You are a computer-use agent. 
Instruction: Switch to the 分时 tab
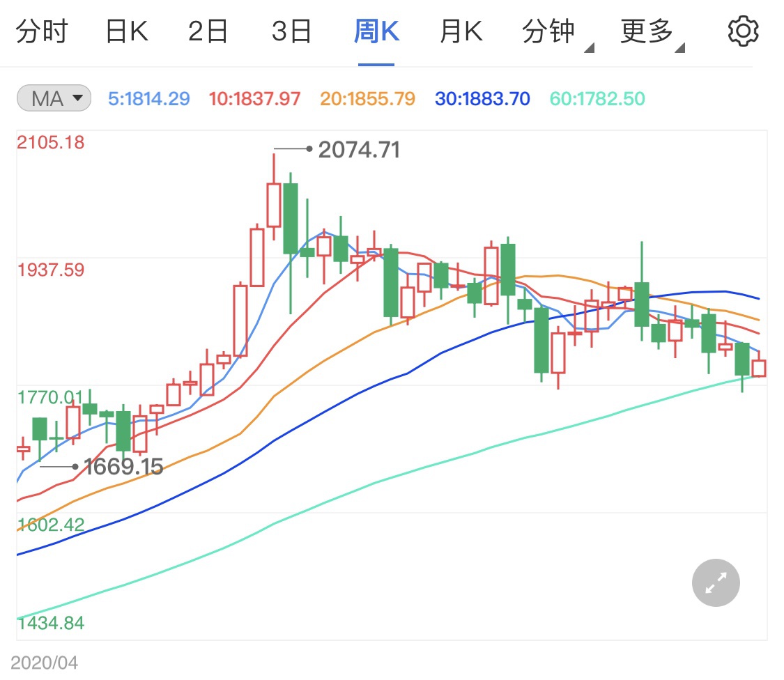pyautogui.click(x=41, y=32)
